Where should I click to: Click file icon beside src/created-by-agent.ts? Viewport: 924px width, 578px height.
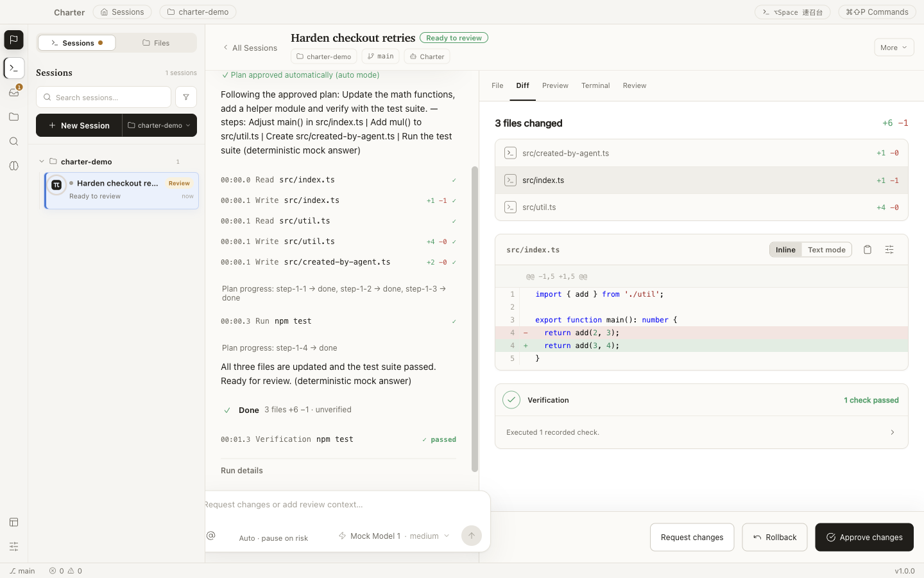510,153
